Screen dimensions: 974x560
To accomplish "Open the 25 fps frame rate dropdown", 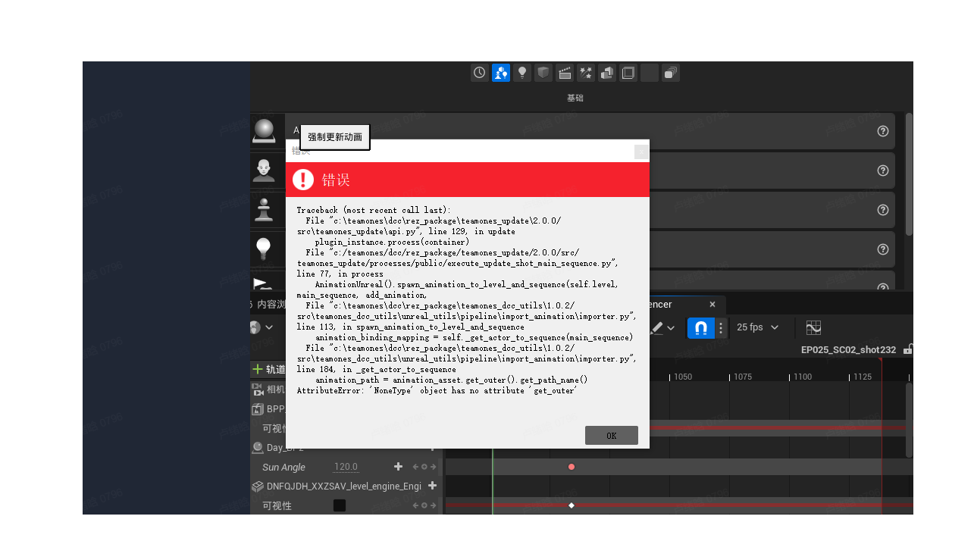I will tap(758, 327).
